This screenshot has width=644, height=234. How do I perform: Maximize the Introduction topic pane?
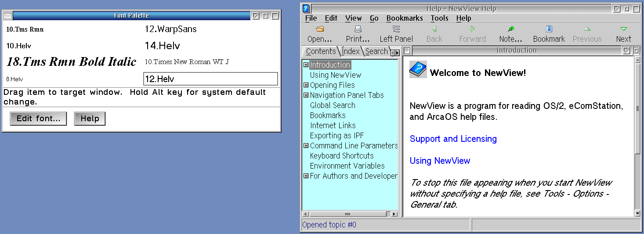tap(637, 51)
